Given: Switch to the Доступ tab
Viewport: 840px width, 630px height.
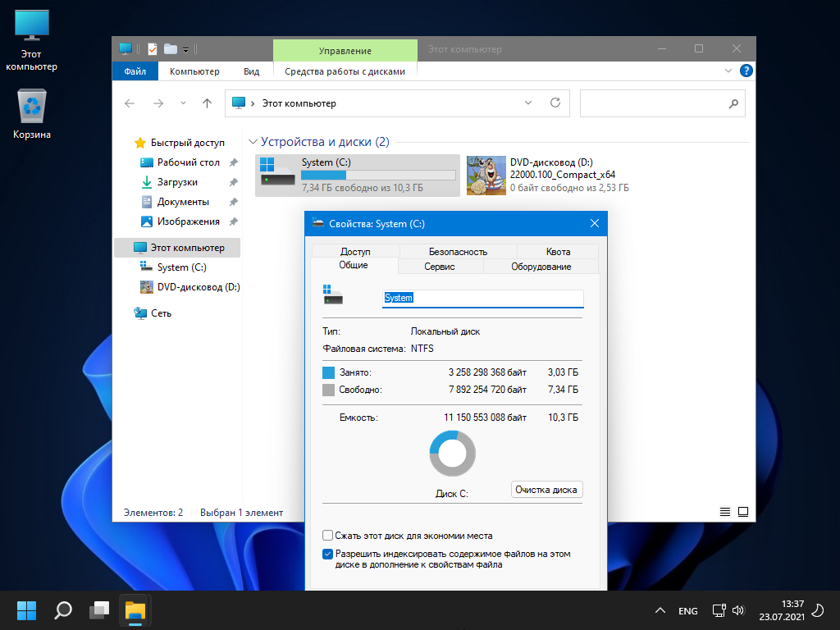Looking at the screenshot, I should point(355,252).
